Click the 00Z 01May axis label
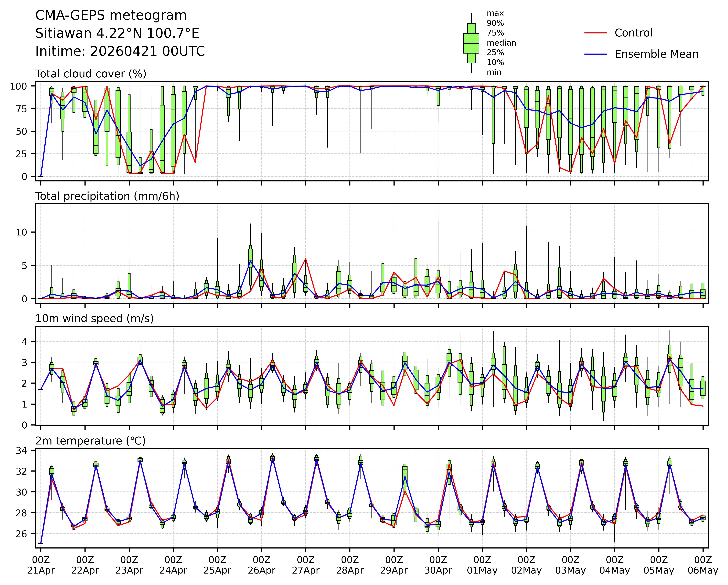The width and height of the screenshot is (728, 585). point(482,565)
